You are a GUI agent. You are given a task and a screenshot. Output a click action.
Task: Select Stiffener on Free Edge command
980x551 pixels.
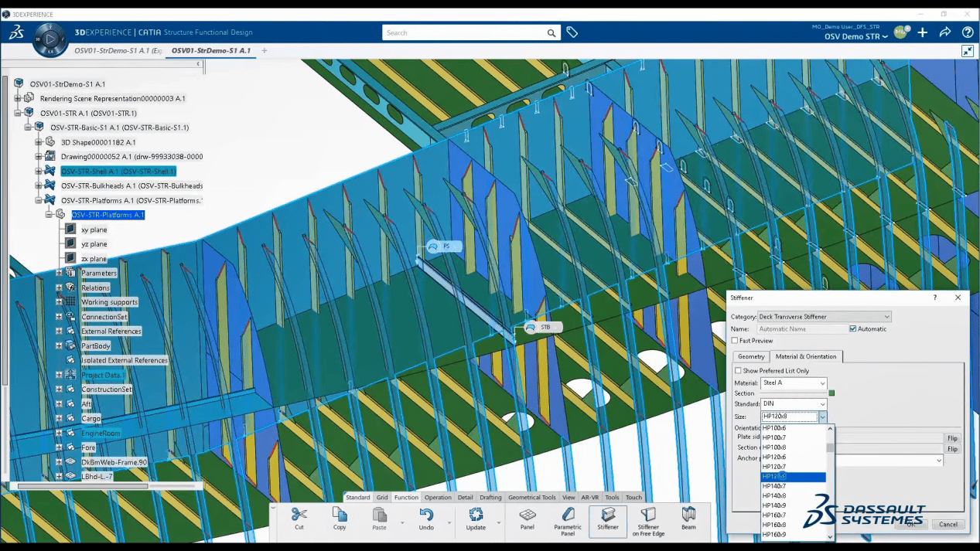648,520
